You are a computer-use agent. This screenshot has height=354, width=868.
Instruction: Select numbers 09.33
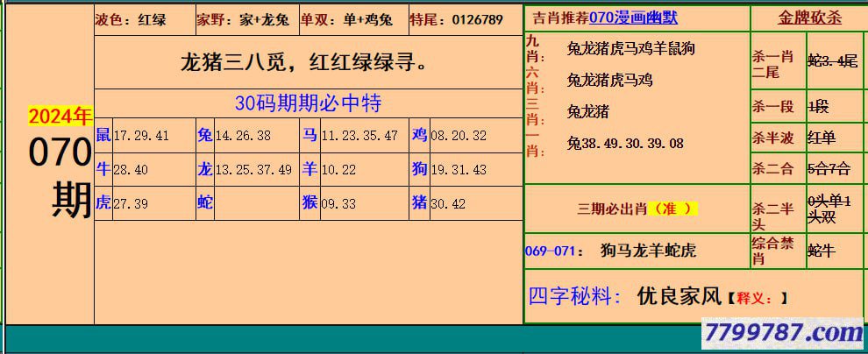[338, 203]
